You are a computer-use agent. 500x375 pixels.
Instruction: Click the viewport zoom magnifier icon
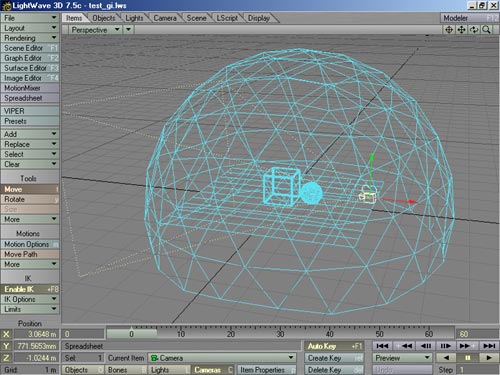coord(486,30)
